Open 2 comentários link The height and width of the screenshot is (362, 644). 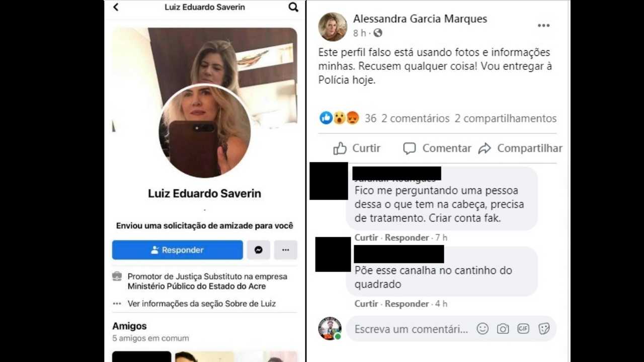pyautogui.click(x=415, y=119)
